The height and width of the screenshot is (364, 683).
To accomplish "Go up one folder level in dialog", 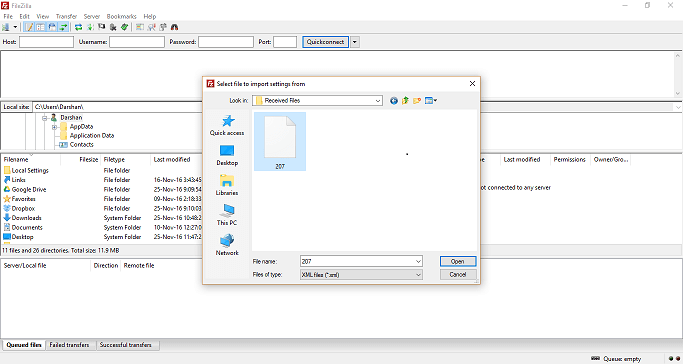I will tap(405, 101).
